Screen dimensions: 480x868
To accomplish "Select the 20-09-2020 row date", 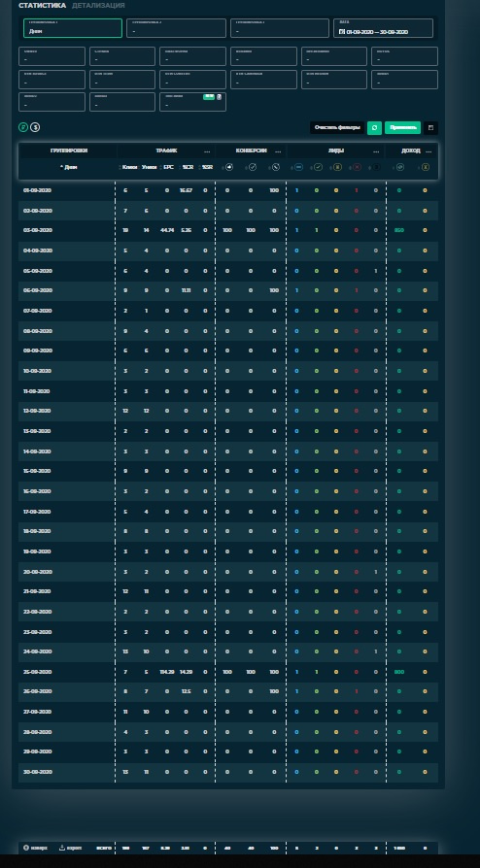I will pos(38,571).
